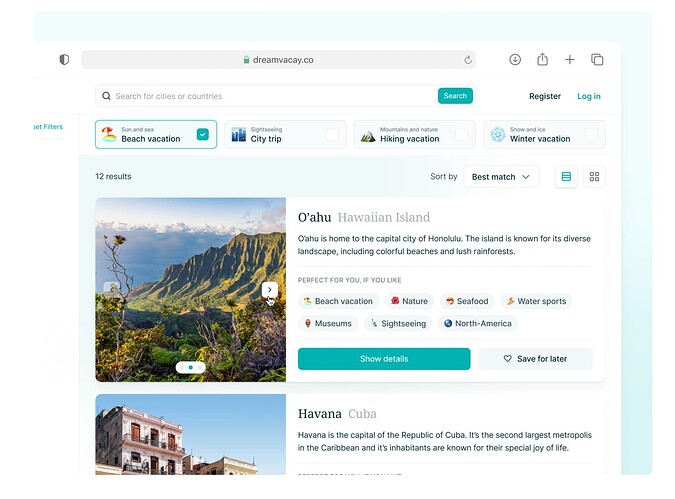Check the Hiking vacation checkbox
Viewport: 675px width, 499px height.
(x=461, y=134)
